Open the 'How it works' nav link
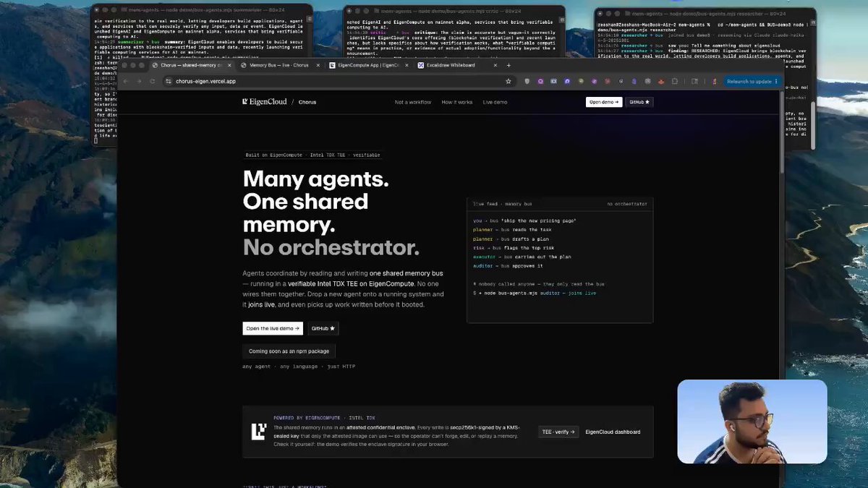The width and height of the screenshot is (868, 488). (457, 102)
